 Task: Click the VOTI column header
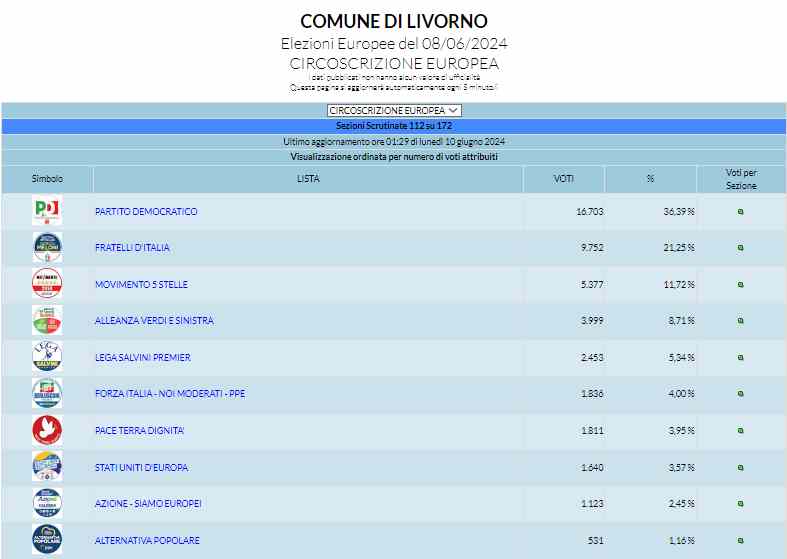pyautogui.click(x=564, y=179)
